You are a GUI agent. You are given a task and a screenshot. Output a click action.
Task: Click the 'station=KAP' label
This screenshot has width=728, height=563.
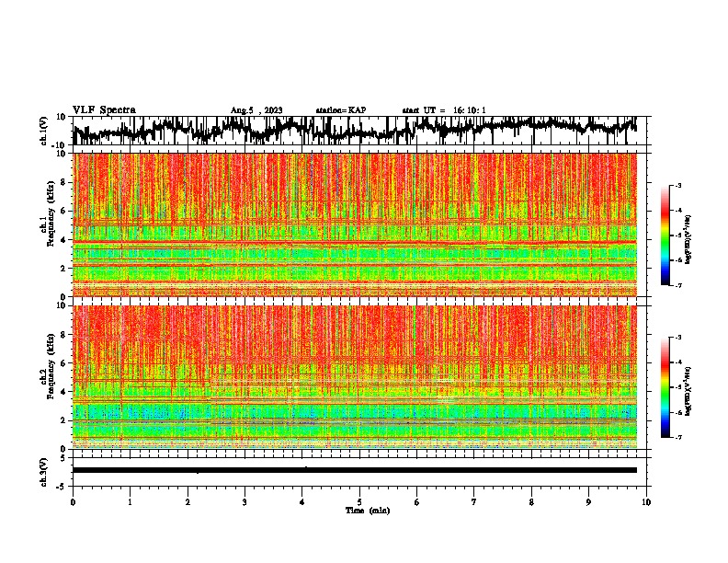point(341,110)
